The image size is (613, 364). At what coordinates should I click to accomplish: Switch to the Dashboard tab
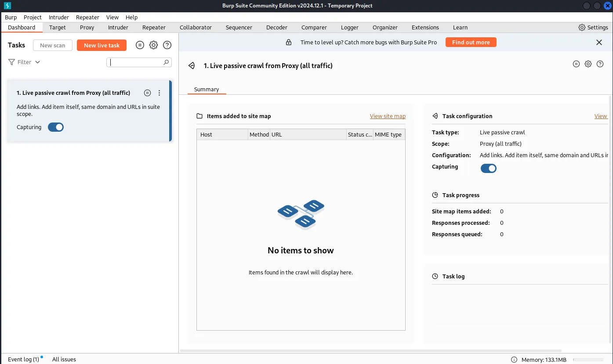pos(22,27)
